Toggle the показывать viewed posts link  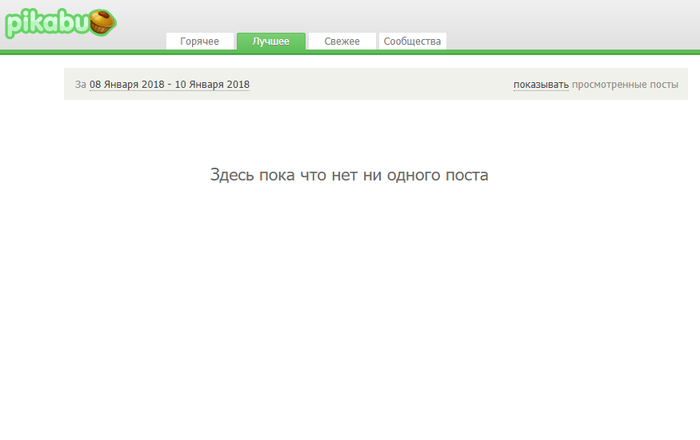[540, 85]
